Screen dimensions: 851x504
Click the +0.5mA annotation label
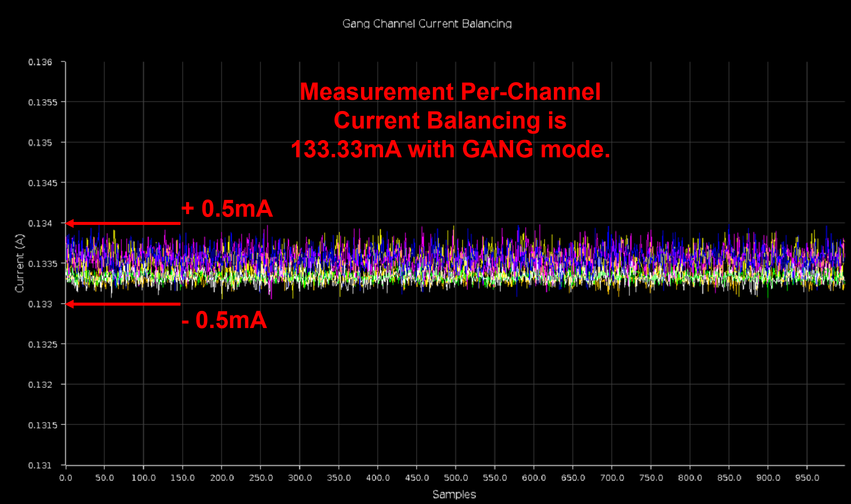pyautogui.click(x=227, y=208)
